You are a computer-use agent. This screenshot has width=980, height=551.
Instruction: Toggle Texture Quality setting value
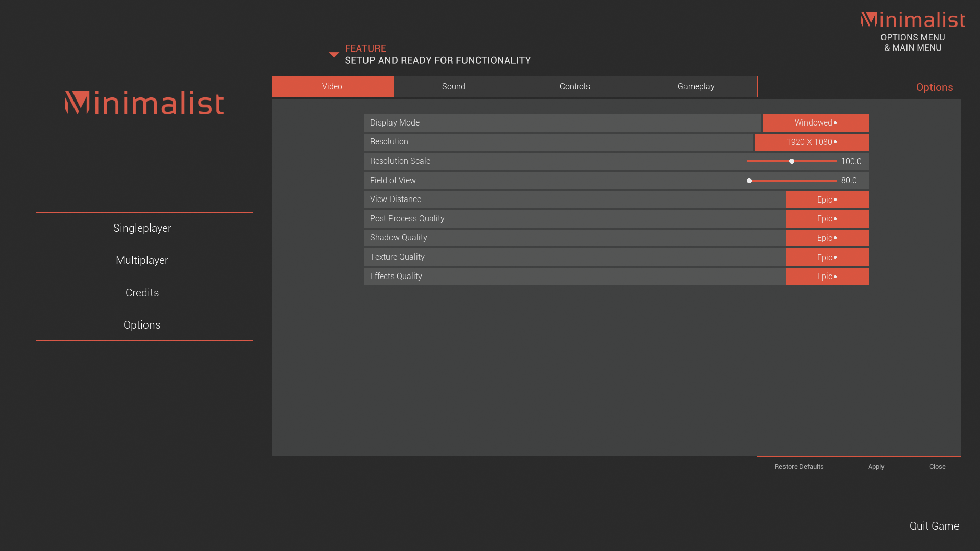click(826, 256)
